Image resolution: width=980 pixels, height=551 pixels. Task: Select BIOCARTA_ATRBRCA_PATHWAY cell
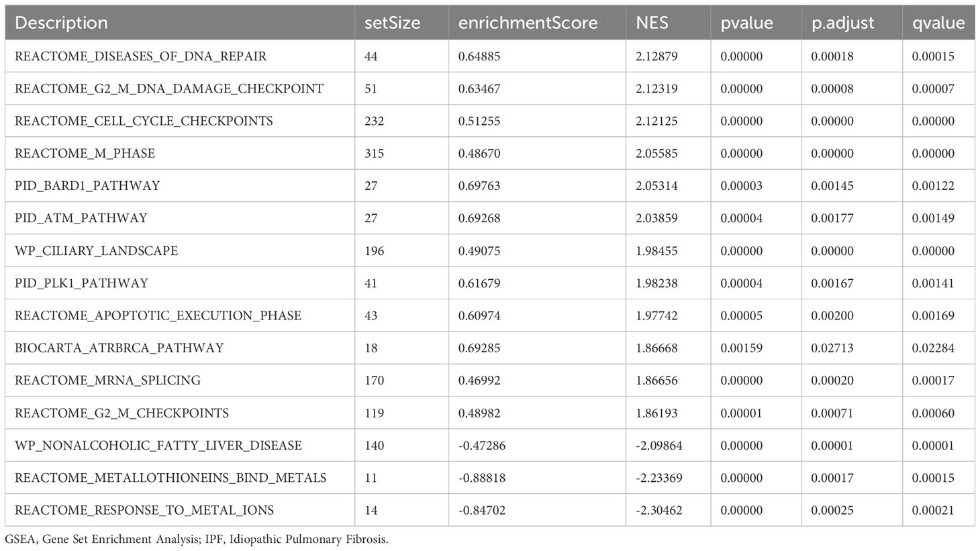click(x=180, y=348)
